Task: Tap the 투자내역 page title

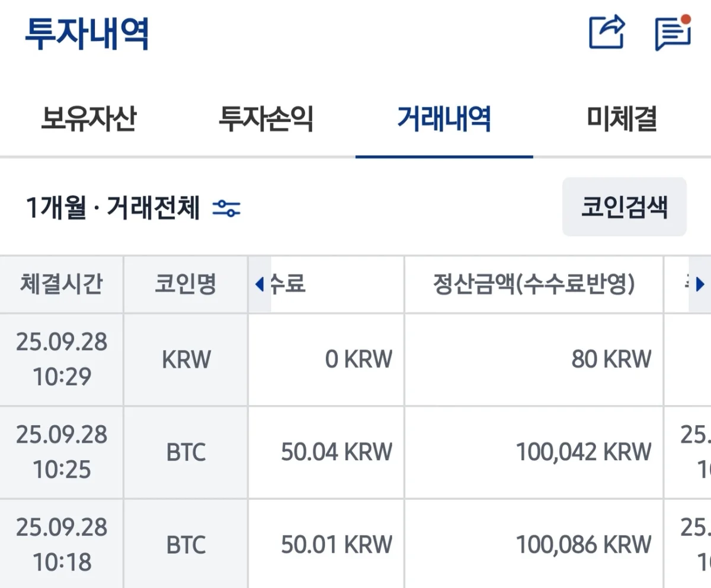Action: 87,34
